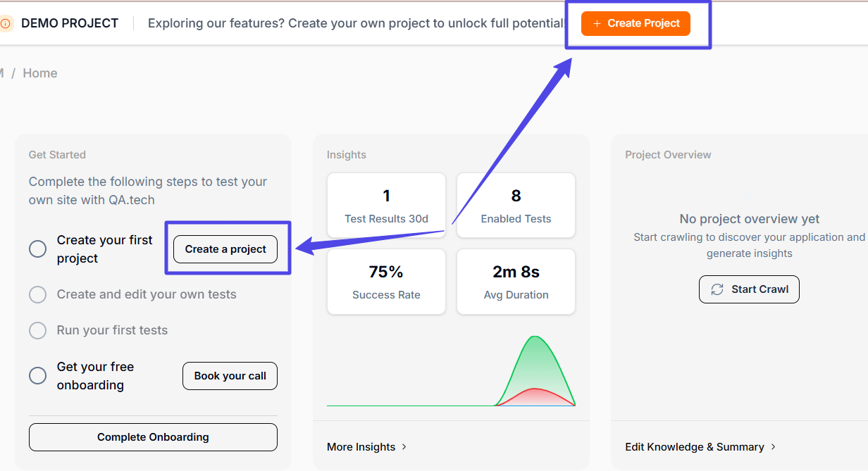Open the 'Book your call' button
The image size is (868, 471).
pyautogui.click(x=230, y=376)
